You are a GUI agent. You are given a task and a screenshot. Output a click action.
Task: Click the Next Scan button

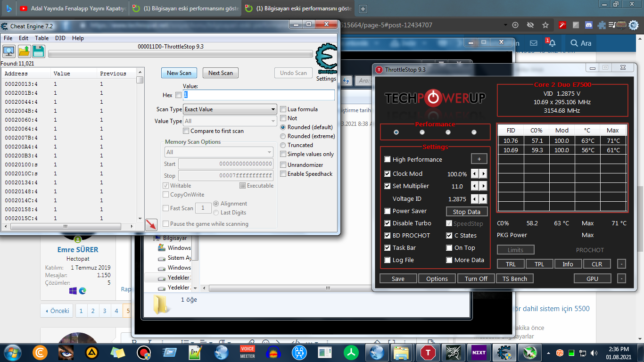click(221, 73)
